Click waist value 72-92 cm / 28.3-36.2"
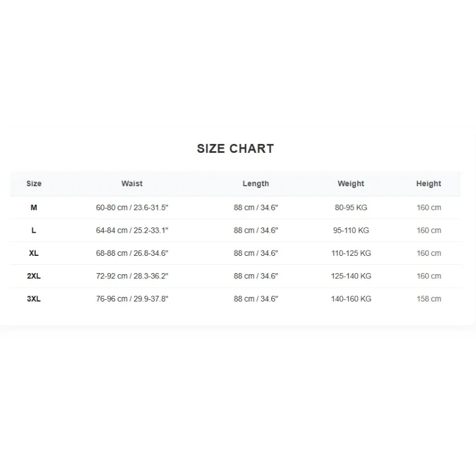This screenshot has height=476, width=476. (x=131, y=276)
